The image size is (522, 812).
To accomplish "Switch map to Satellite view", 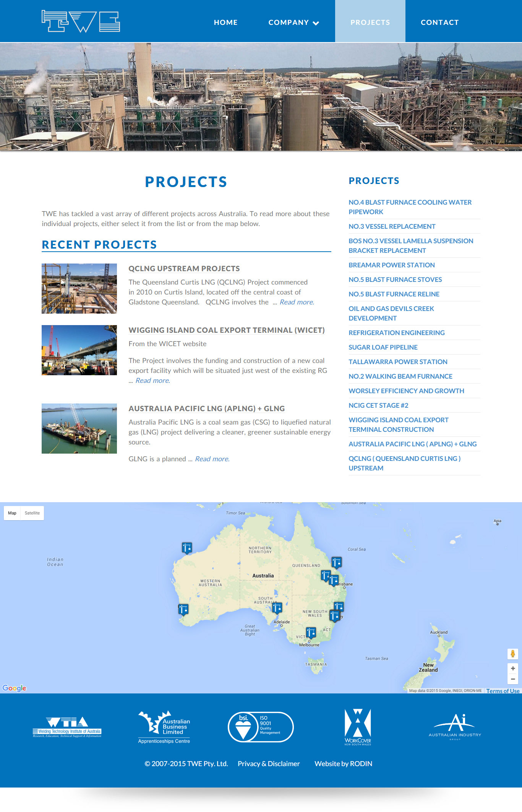I will [32, 513].
